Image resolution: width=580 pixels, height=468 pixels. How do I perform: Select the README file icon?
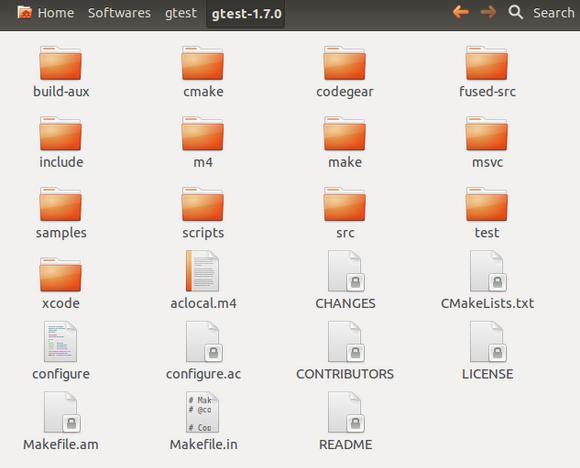pos(346,412)
